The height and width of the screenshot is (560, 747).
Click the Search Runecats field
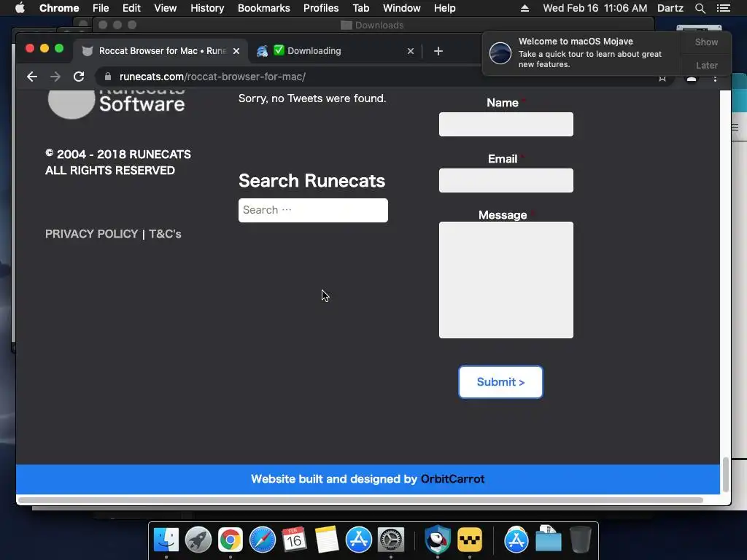point(313,210)
